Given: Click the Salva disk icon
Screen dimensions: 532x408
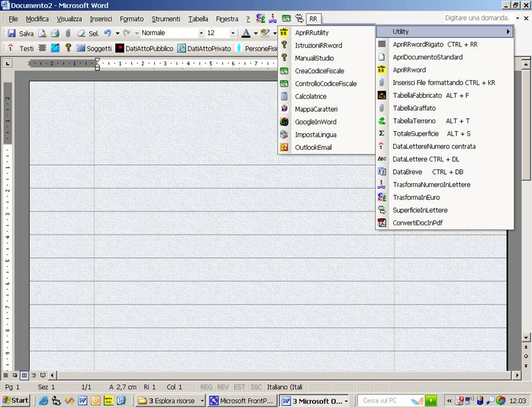Looking at the screenshot, I should coord(12,33).
